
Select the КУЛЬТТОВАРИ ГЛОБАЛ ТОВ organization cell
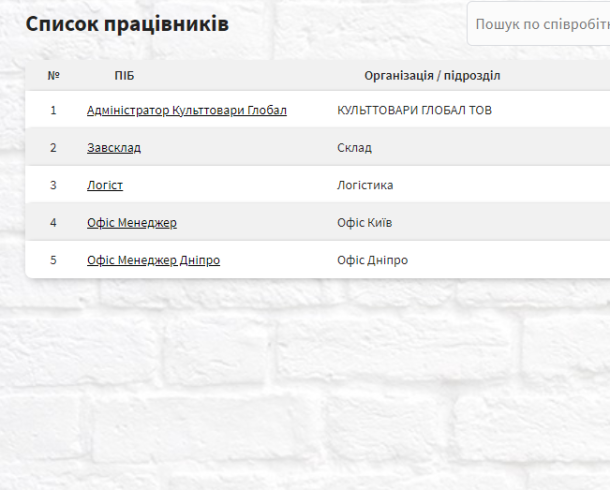(414, 110)
